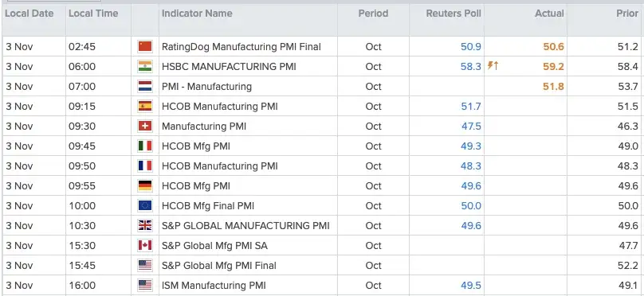The width and height of the screenshot is (644, 296).
Task: Select Reuters Poll value 47.5
Action: click(x=471, y=127)
